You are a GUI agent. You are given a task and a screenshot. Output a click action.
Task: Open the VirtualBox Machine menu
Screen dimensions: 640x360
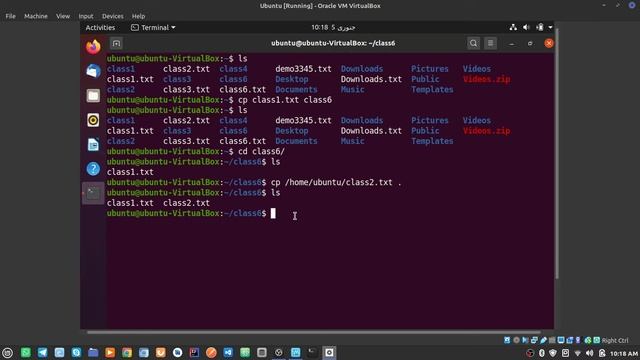tap(36, 16)
